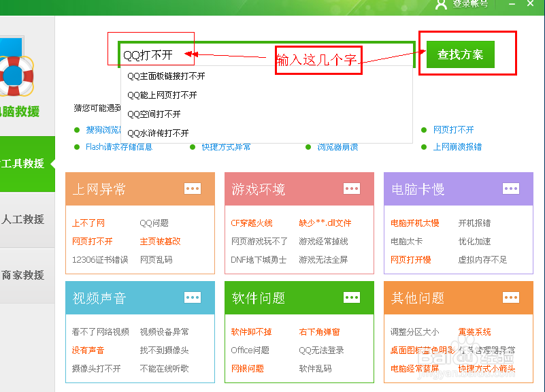Open the 搜狗浏览 link
This screenshot has height=392, width=545.
tap(103, 130)
